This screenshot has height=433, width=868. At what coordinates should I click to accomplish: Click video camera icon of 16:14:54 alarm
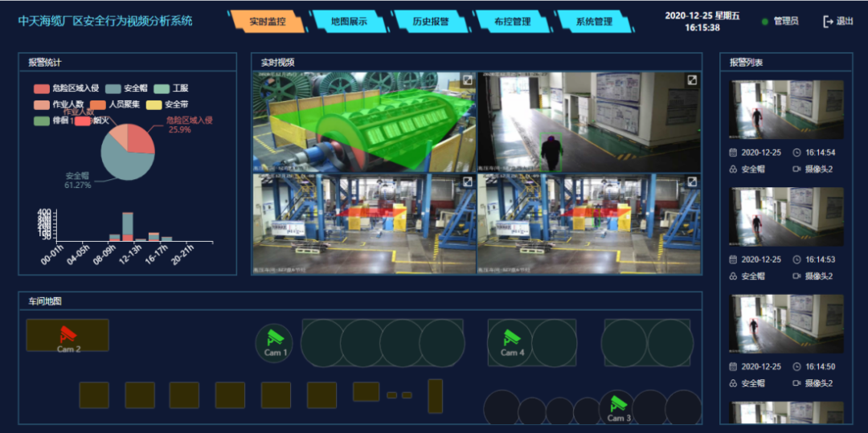point(797,169)
